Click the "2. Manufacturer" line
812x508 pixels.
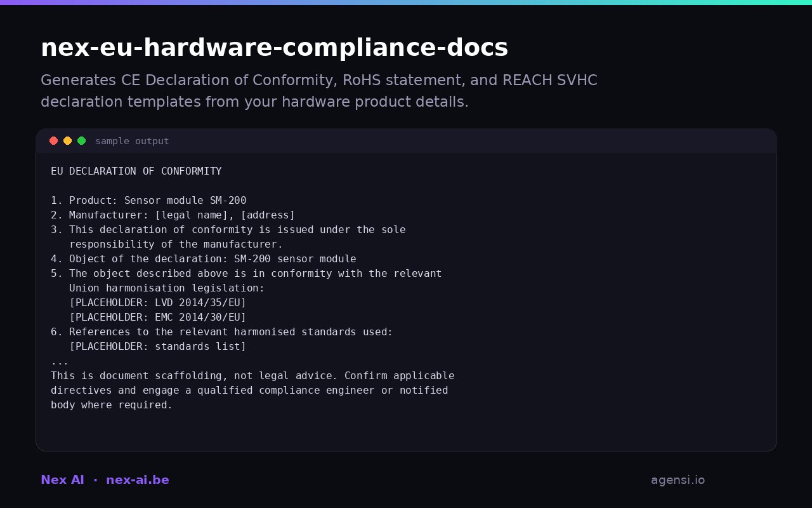pyautogui.click(x=173, y=215)
